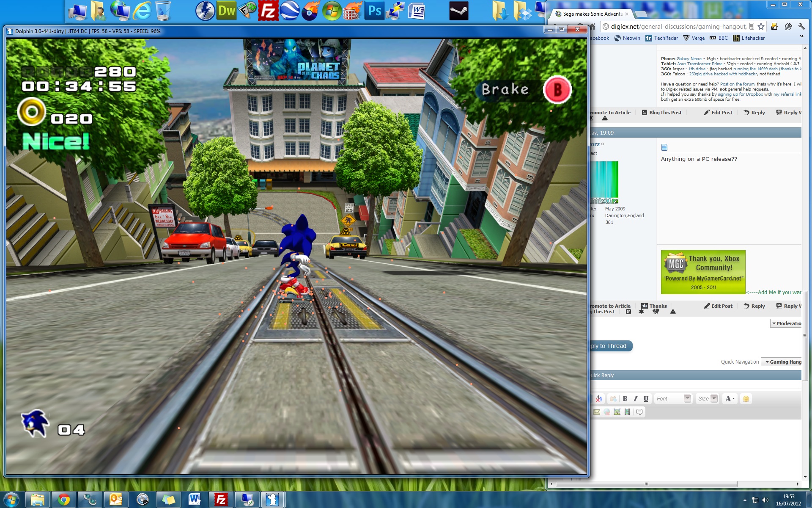Click the remove text formatting icon
This screenshot has width=812, height=508.
point(598,399)
